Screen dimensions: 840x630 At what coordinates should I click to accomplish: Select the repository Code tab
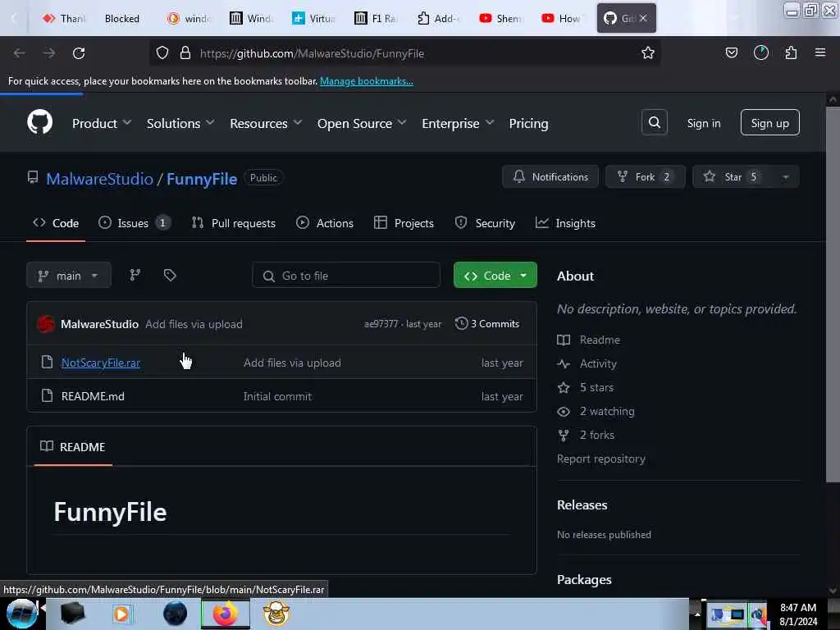56,223
